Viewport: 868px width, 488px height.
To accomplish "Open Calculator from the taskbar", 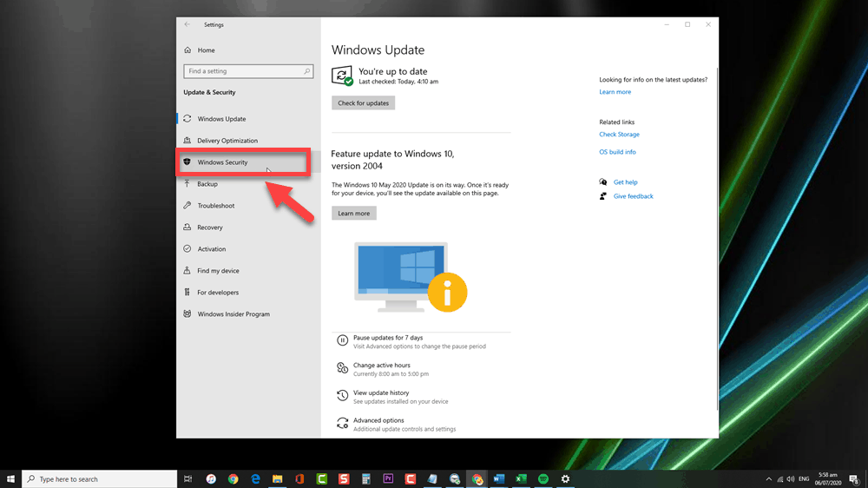I will point(366,479).
